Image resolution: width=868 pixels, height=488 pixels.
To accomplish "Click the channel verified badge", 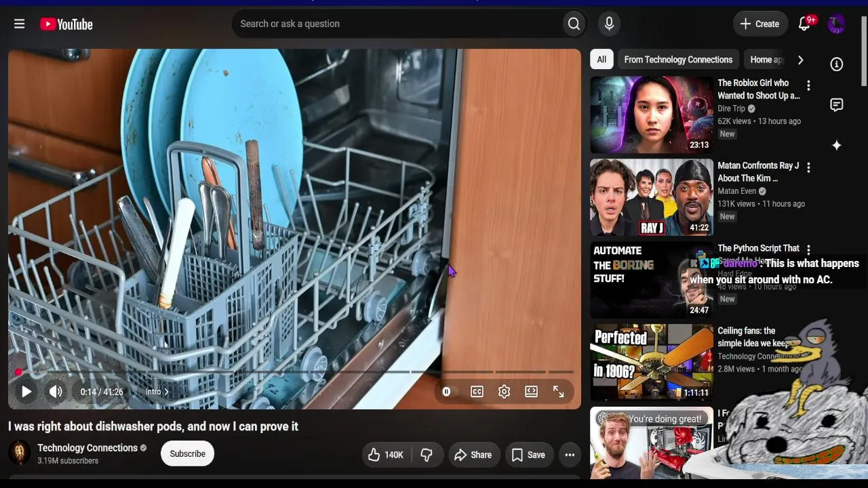I will pos(143,448).
